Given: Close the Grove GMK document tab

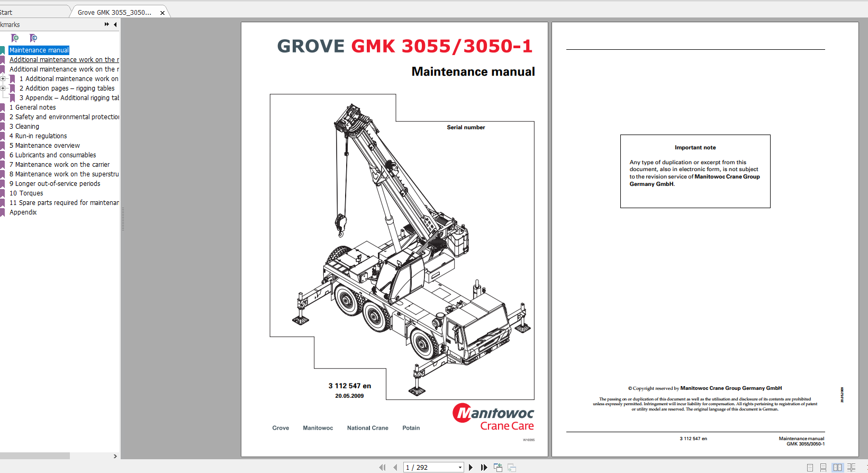Looking at the screenshot, I should click(x=162, y=13).
